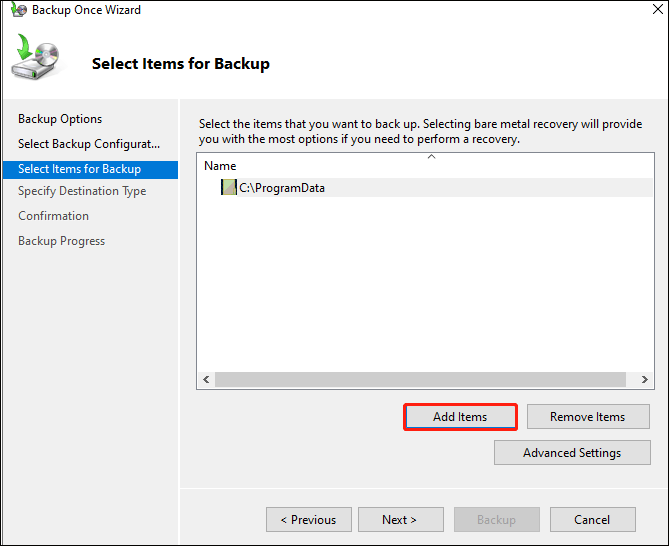The width and height of the screenshot is (669, 546).
Task: Click the left arrow of the horizontal scrollbar
Action: pos(207,380)
